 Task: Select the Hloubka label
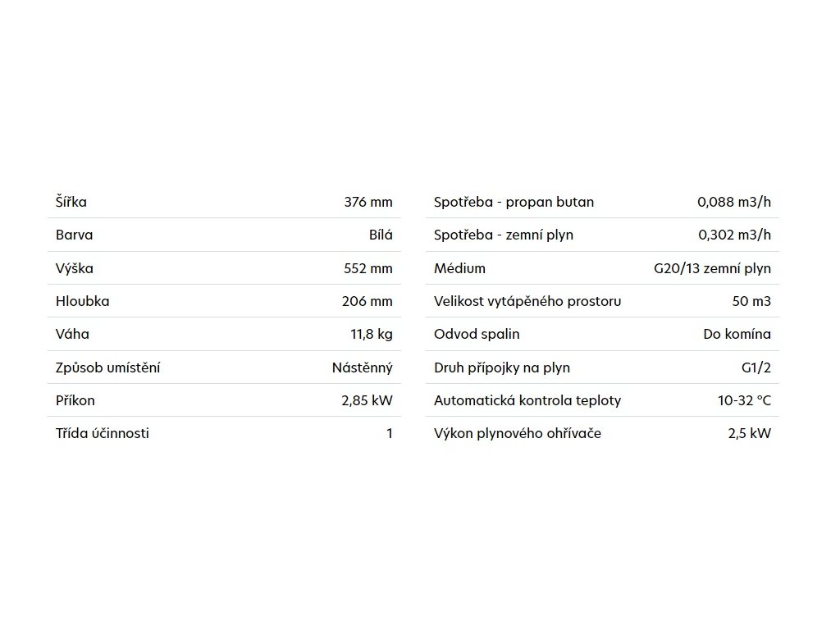coord(82,301)
